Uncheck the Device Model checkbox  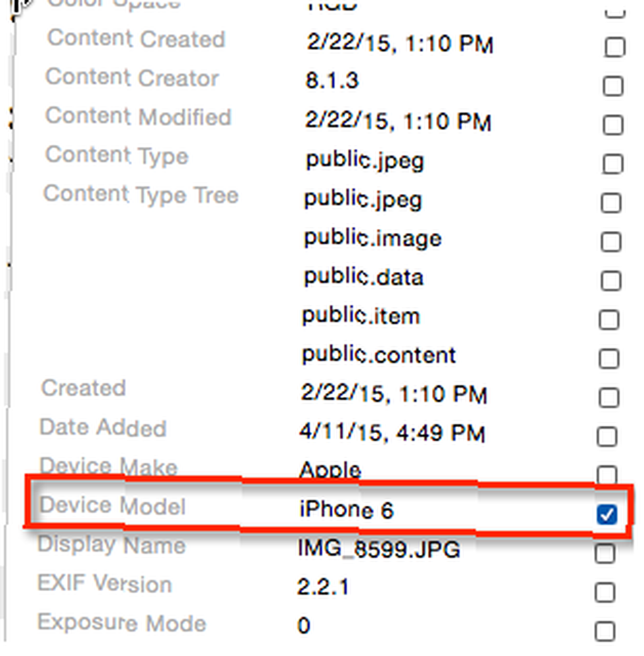click(607, 514)
